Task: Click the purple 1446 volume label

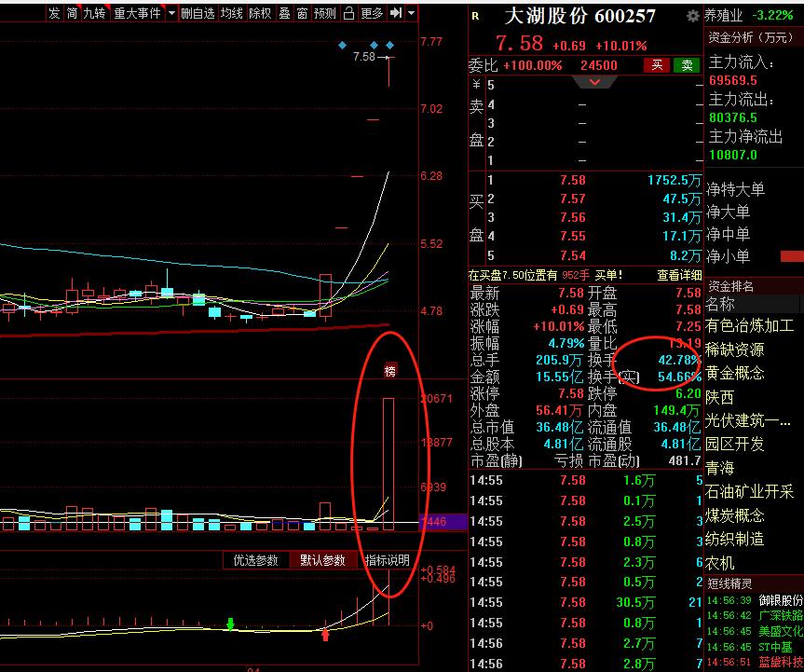Action: pyautogui.click(x=443, y=522)
